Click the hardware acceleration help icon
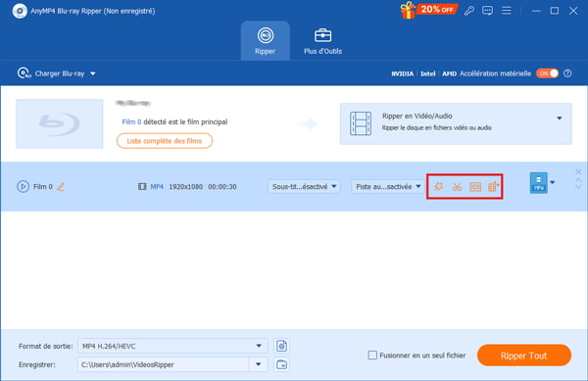Image resolution: width=588 pixels, height=381 pixels. click(567, 73)
